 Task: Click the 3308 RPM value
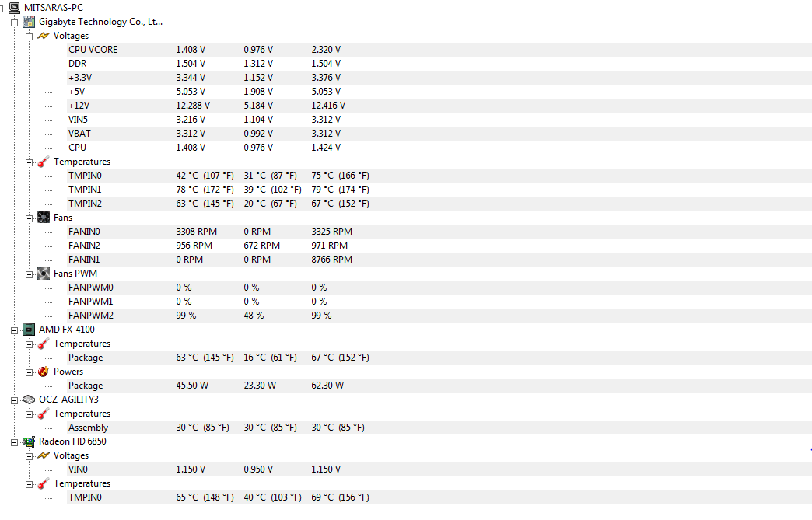(x=196, y=232)
